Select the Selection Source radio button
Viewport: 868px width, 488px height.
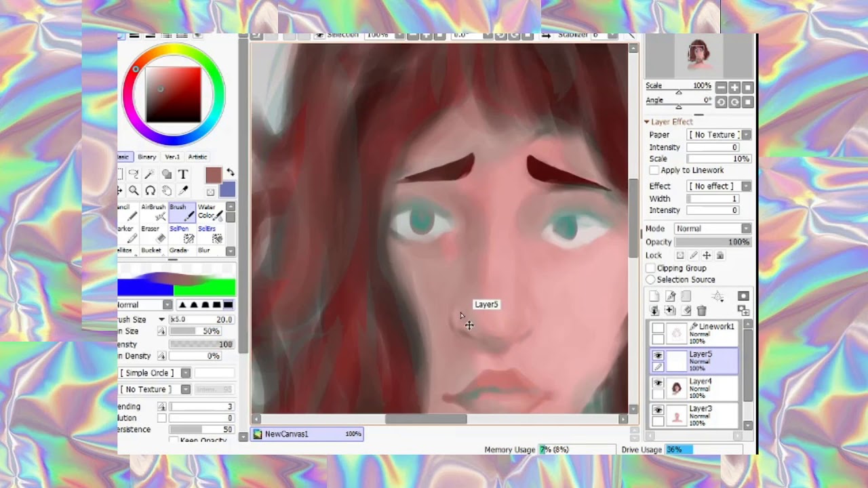point(651,279)
